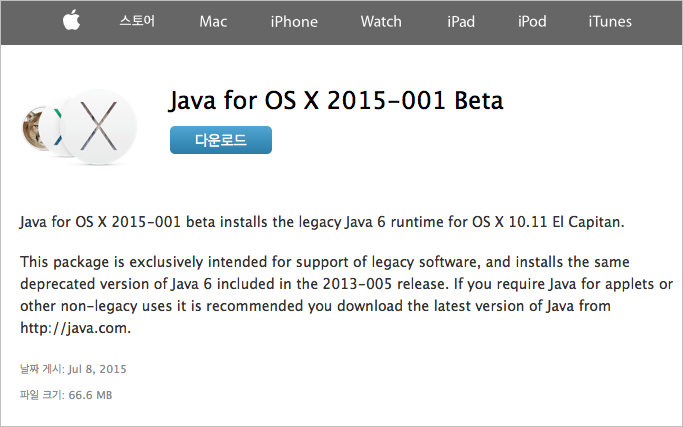Click the large Yosemite X icon
683x427 pixels.
pos(98,127)
